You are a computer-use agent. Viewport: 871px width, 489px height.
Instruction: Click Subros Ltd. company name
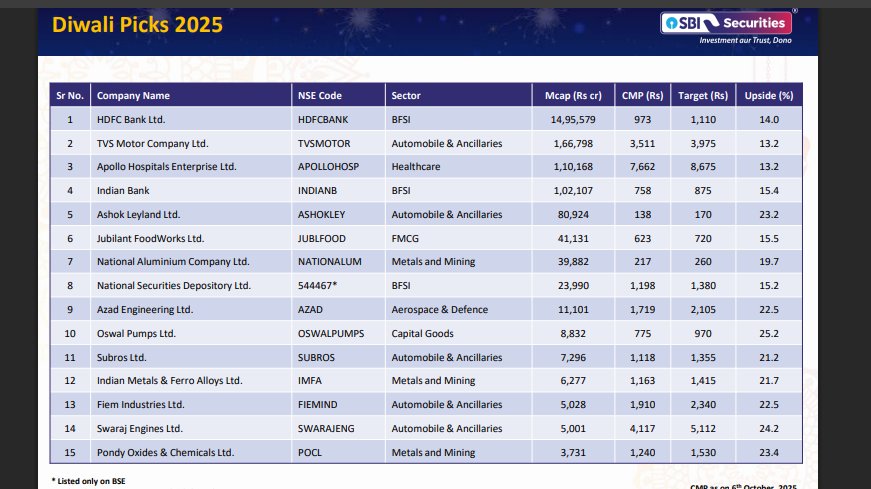(122, 357)
